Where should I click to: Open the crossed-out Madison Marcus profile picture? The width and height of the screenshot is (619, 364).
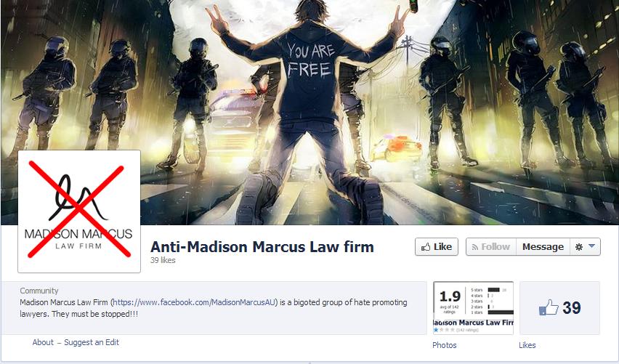point(79,211)
